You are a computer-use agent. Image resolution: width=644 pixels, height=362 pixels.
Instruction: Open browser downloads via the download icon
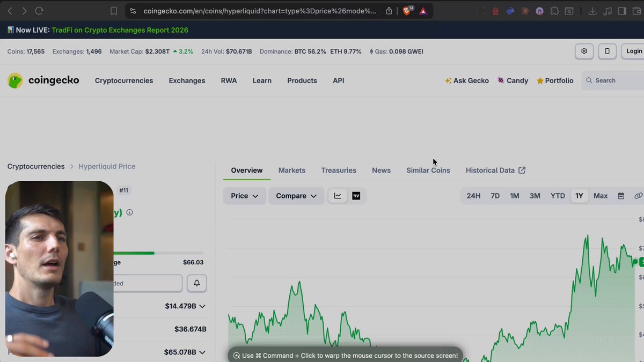pyautogui.click(x=592, y=11)
